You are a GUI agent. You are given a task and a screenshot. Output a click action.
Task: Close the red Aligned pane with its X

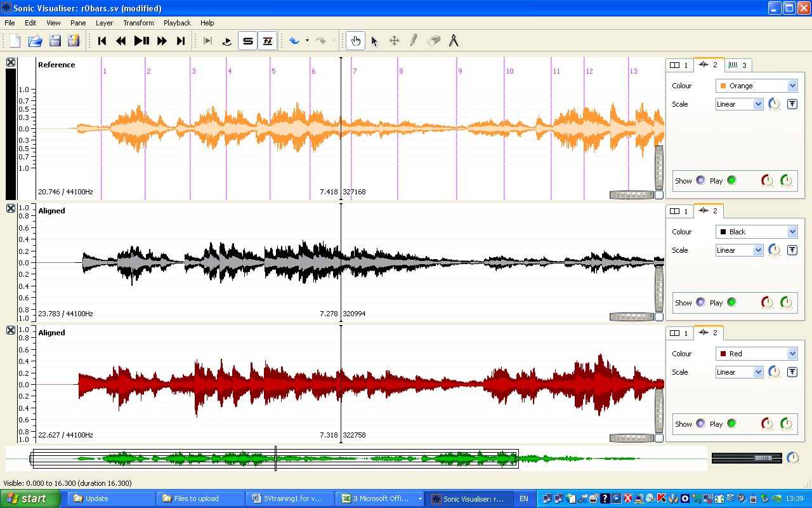[x=11, y=330]
